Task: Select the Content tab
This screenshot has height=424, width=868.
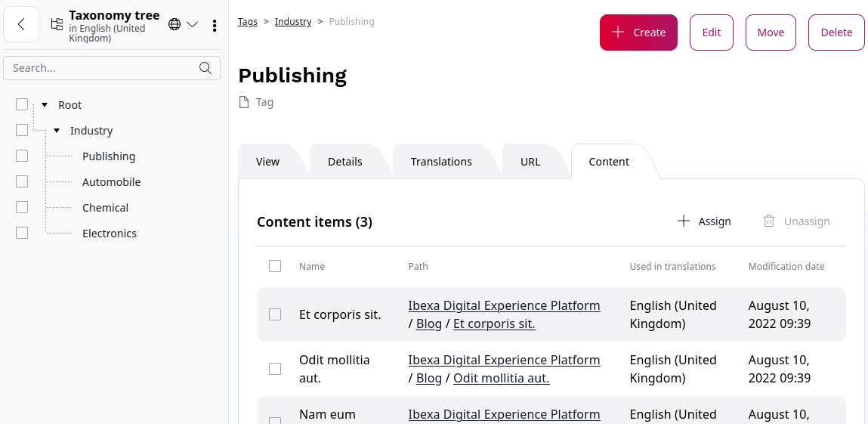Action: [x=609, y=162]
